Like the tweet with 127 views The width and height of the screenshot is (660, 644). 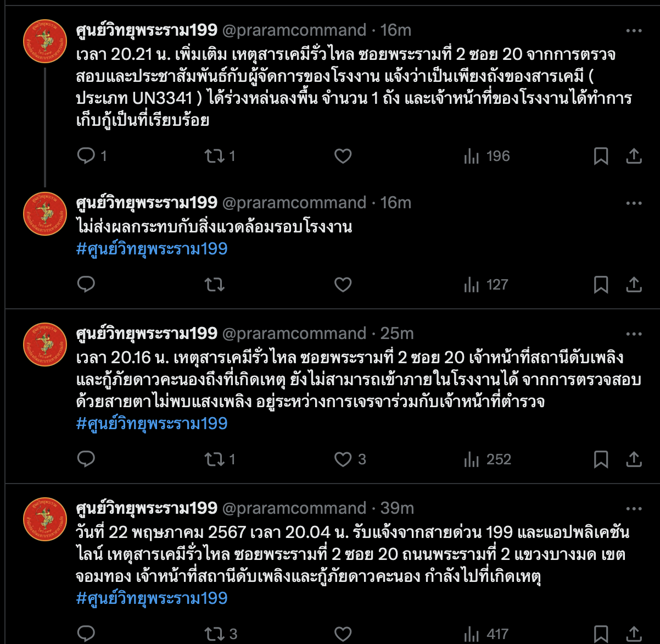click(x=343, y=285)
